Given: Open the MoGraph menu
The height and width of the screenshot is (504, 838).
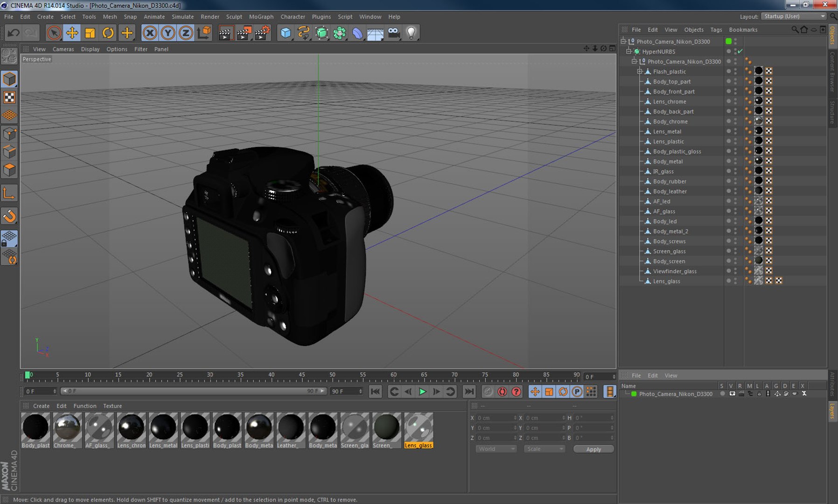Looking at the screenshot, I should point(261,17).
